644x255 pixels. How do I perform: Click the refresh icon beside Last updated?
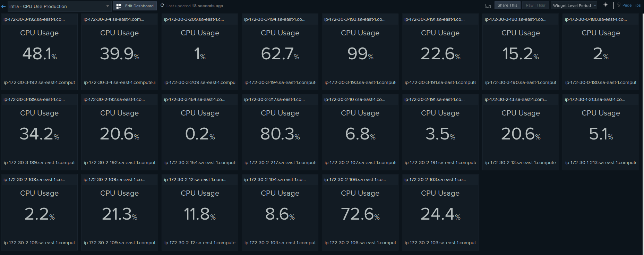pyautogui.click(x=162, y=6)
